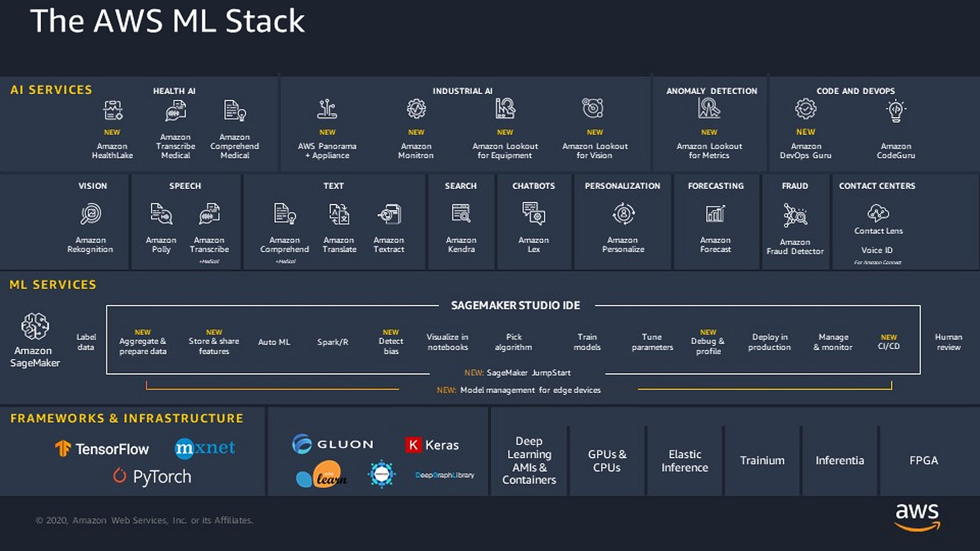The height and width of the screenshot is (551, 980).
Task: Click Model management for edge devices text
Action: (x=530, y=390)
